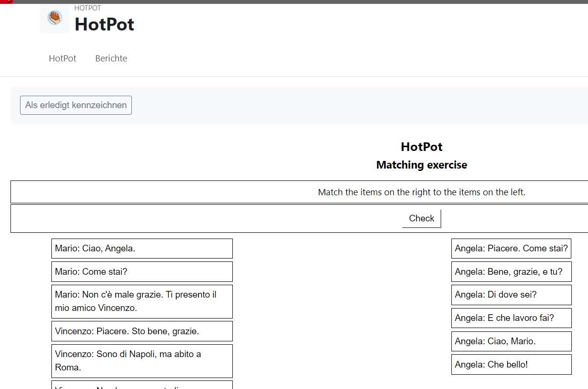Click Mario's "Ti presento il mio amico Vincenzo" box
This screenshot has height=389, width=588.
point(141,301)
